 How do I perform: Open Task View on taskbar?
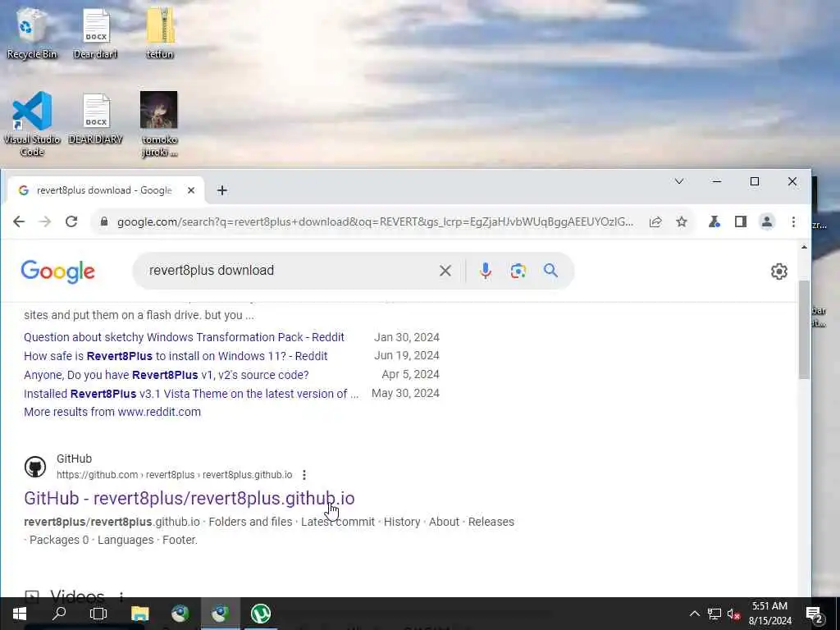pos(98,614)
